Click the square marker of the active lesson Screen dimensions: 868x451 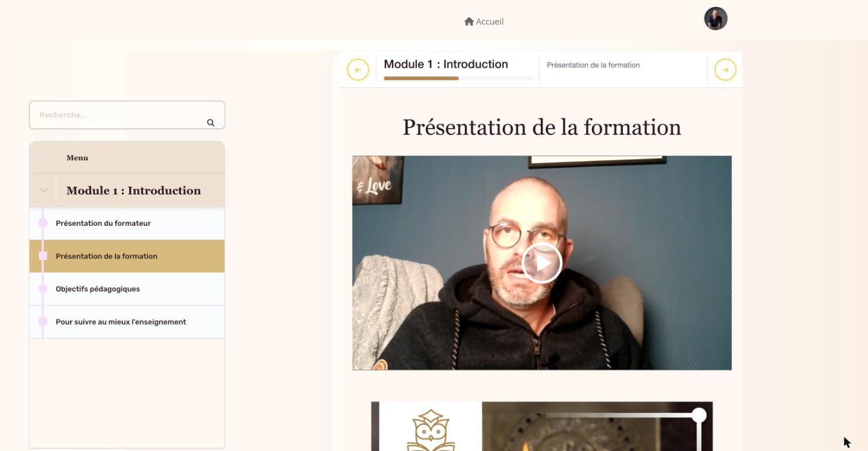click(x=43, y=256)
